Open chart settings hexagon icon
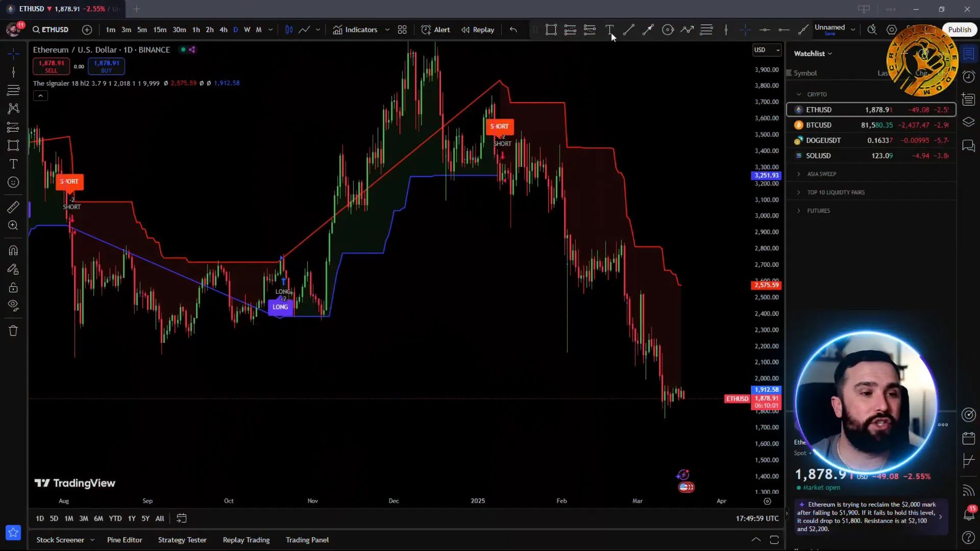The image size is (980, 551). pyautogui.click(x=892, y=30)
